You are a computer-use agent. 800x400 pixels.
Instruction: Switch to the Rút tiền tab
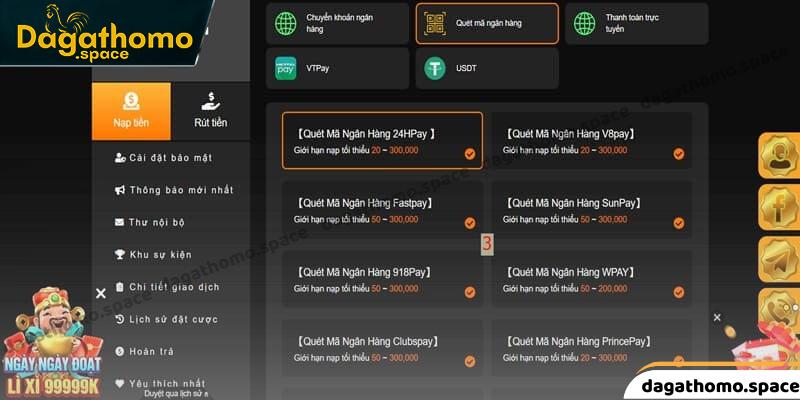(x=210, y=111)
